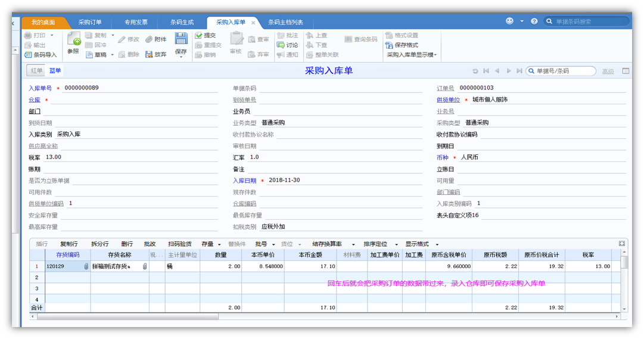Screen dimensions: 644x339
Task: Click the 提交 submit icon
Action: [x=199, y=35]
